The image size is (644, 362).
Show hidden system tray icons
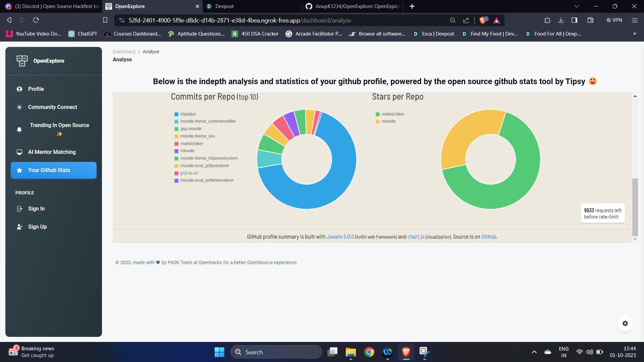point(534,352)
